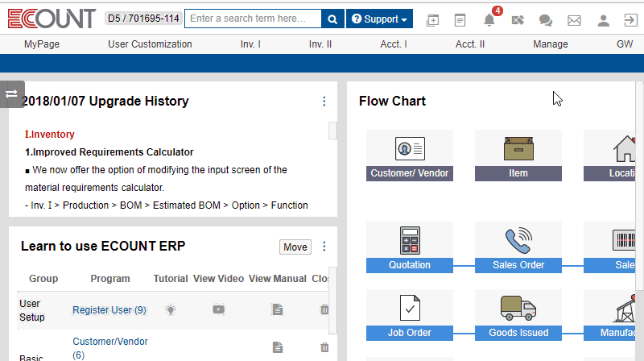
Task: Open the Item flow chart tile
Action: (518, 156)
